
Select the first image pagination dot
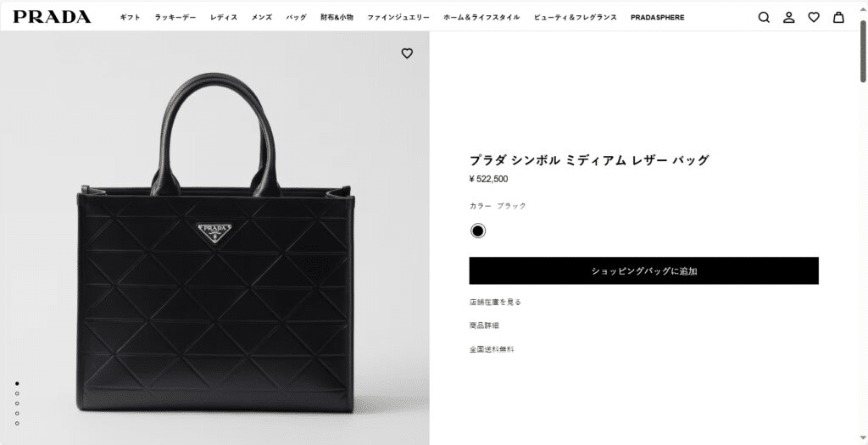17,383
